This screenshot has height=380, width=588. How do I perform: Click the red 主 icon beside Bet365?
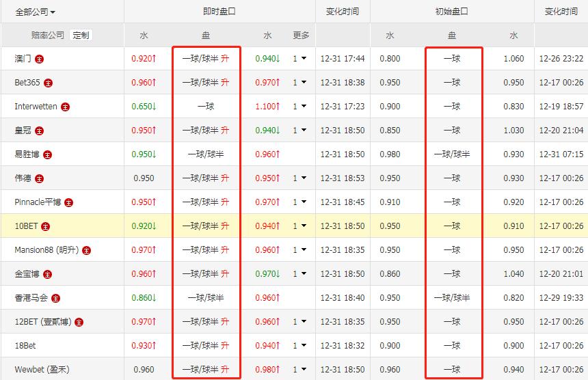click(x=48, y=83)
